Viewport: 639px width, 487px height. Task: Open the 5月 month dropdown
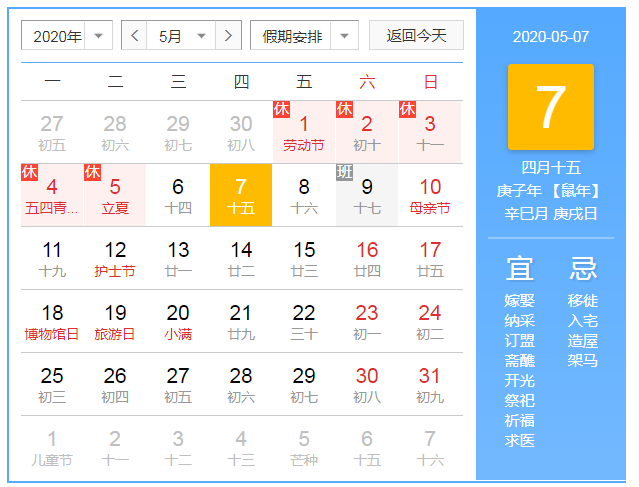[181, 35]
